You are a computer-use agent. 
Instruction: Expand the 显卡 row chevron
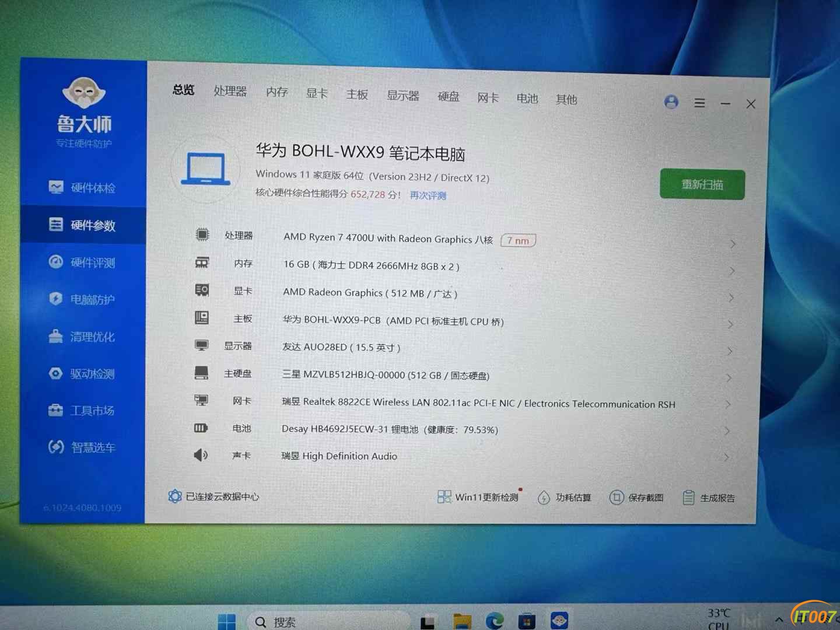[x=731, y=298]
